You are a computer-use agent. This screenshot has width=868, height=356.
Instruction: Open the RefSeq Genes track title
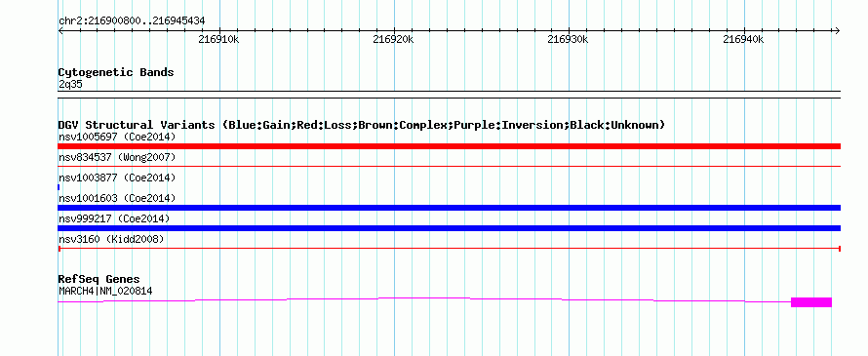(99, 279)
